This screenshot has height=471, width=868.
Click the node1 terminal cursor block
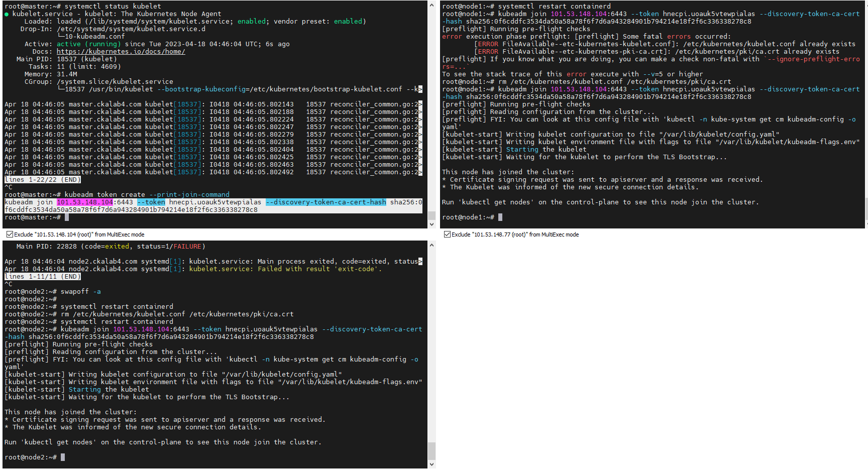[501, 217]
